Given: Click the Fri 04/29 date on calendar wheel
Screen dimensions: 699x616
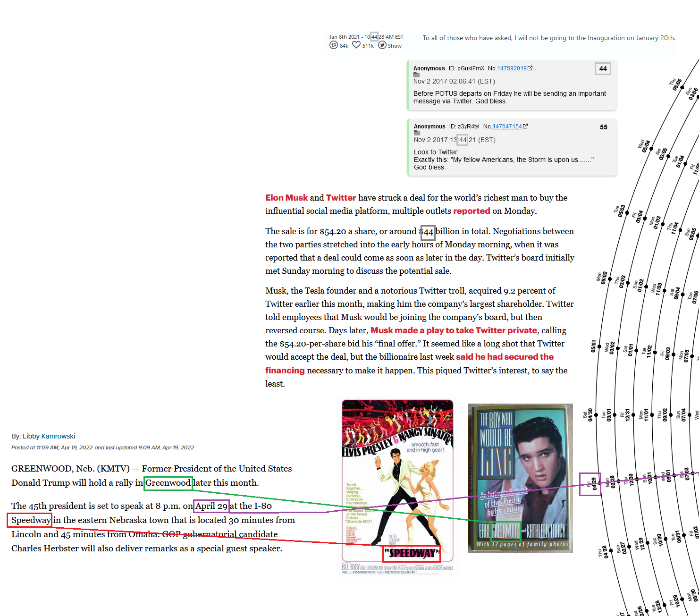Looking at the screenshot, I should [x=591, y=484].
